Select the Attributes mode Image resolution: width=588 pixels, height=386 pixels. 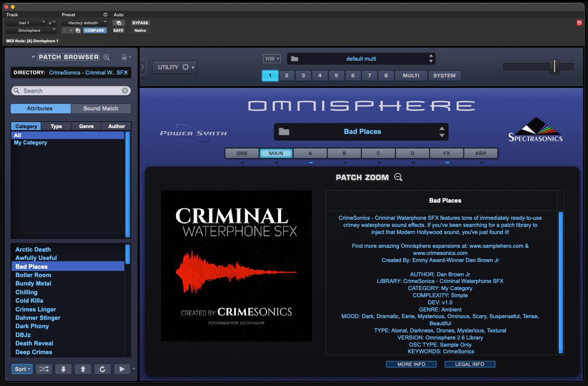41,108
